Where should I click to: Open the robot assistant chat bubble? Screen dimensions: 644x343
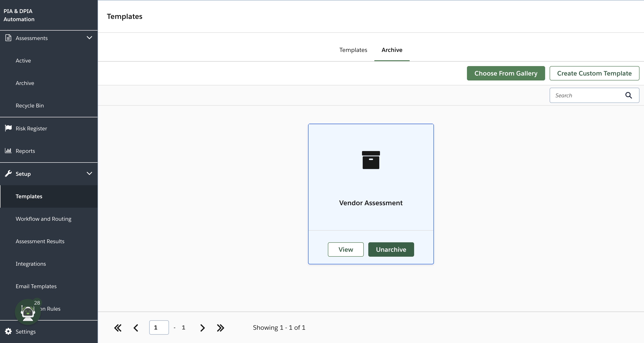pyautogui.click(x=28, y=312)
